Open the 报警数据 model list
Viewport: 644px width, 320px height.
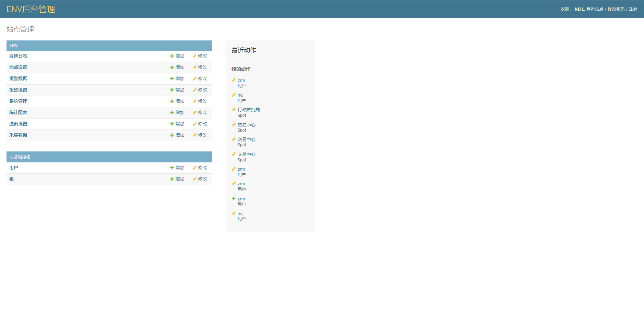18,79
